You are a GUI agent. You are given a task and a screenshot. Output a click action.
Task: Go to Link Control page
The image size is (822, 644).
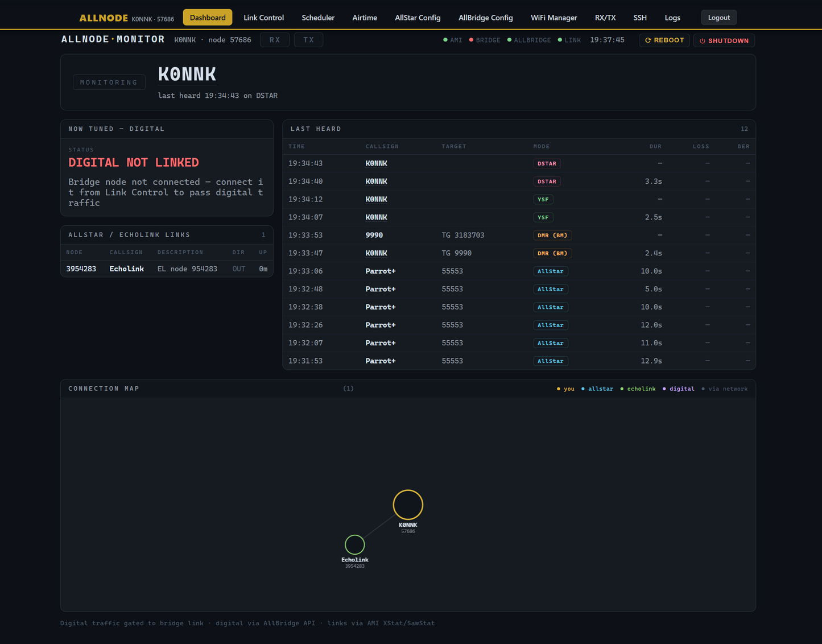coord(263,18)
